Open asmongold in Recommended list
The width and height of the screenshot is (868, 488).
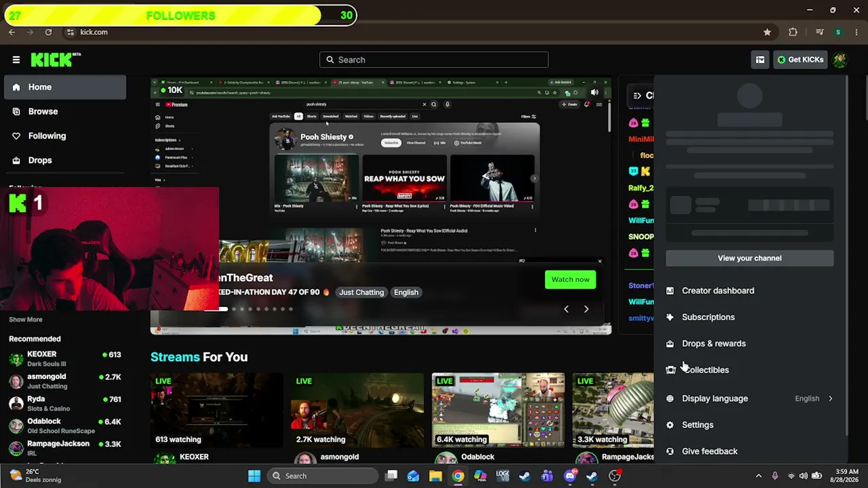tap(64, 381)
